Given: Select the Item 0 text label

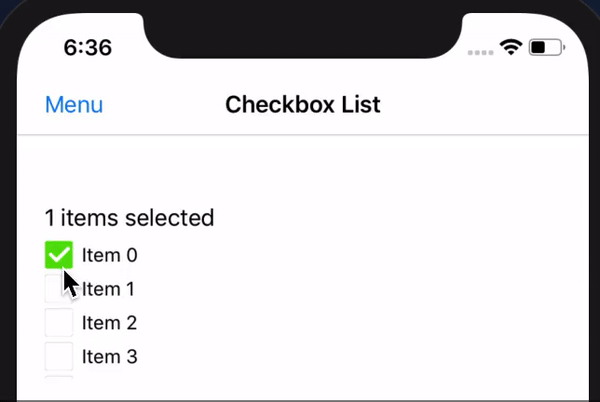Looking at the screenshot, I should point(109,255).
